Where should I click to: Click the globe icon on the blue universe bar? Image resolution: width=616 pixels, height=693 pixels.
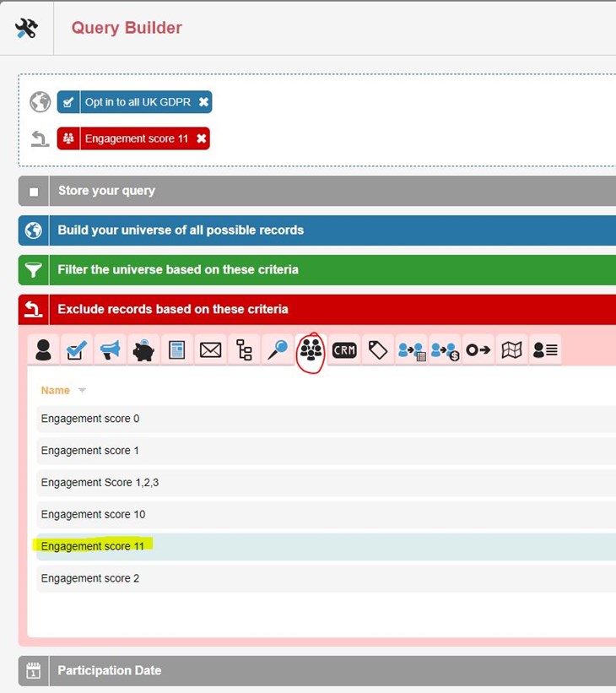pos(34,230)
